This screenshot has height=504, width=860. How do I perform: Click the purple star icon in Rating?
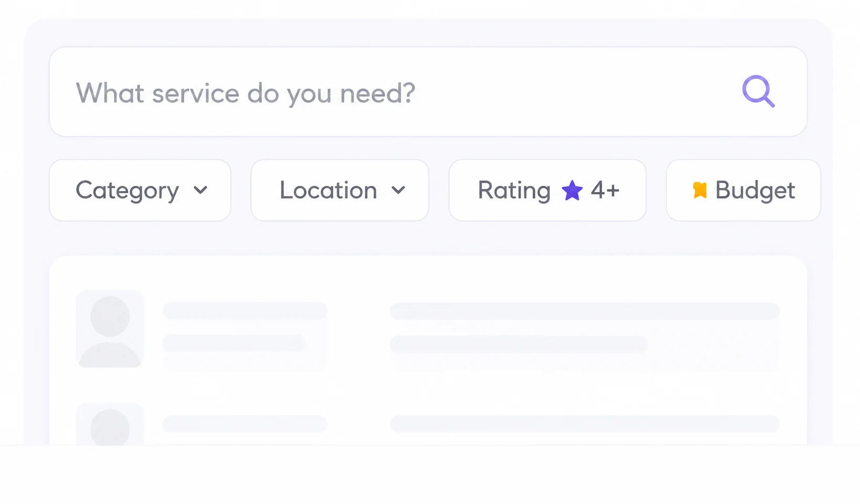coord(572,190)
